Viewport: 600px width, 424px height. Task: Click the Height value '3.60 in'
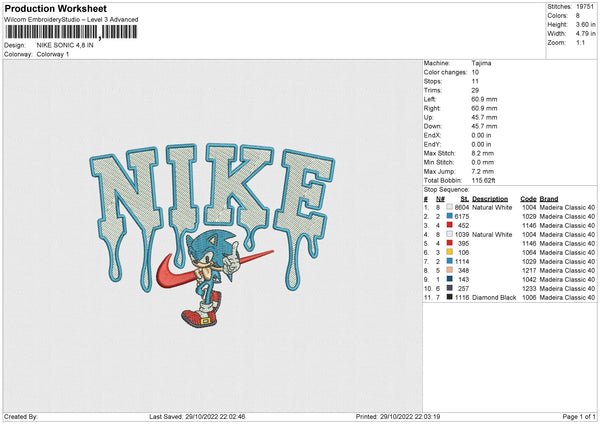coord(585,24)
